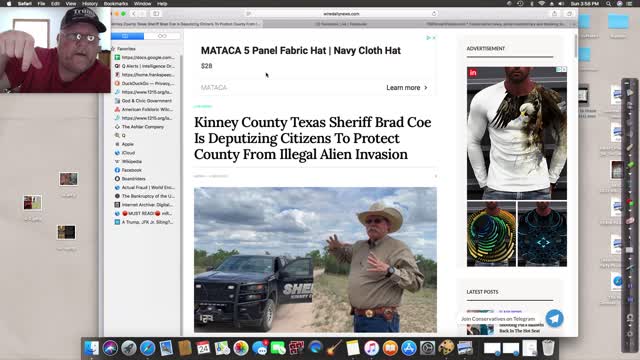Viewport: 640px width, 360px height.
Task: Open Messages app with notification badge
Action: 260,348
